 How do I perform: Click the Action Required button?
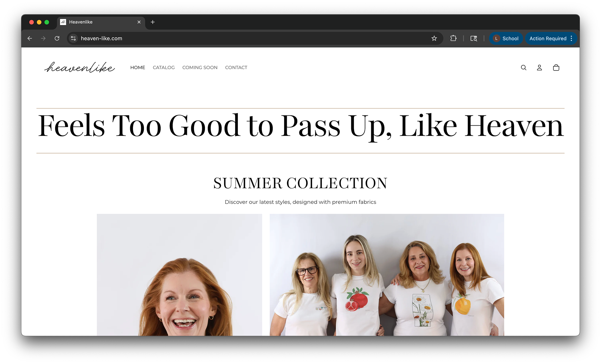[x=547, y=38]
